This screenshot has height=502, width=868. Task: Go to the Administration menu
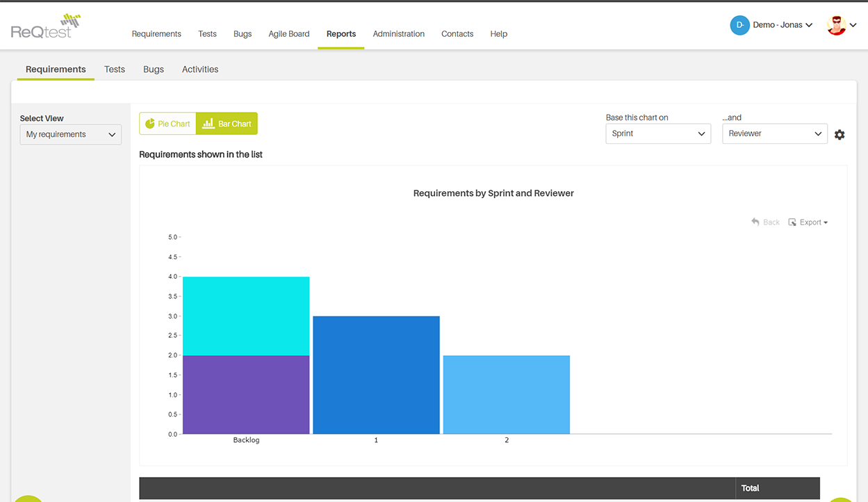(398, 34)
